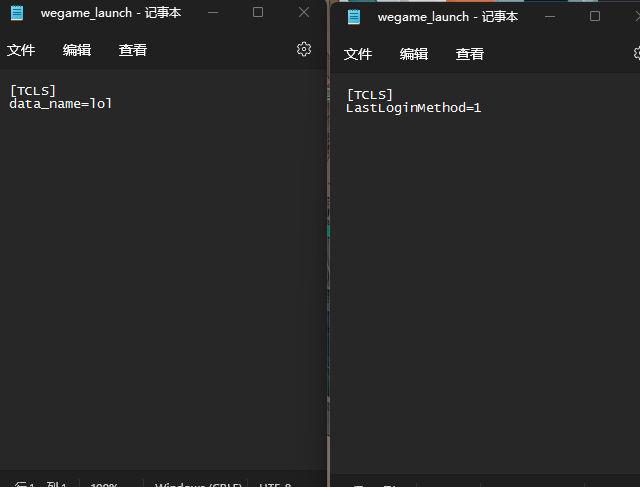Image resolution: width=640 pixels, height=487 pixels.
Task: Close the left Notepad window
Action: pyautogui.click(x=304, y=12)
